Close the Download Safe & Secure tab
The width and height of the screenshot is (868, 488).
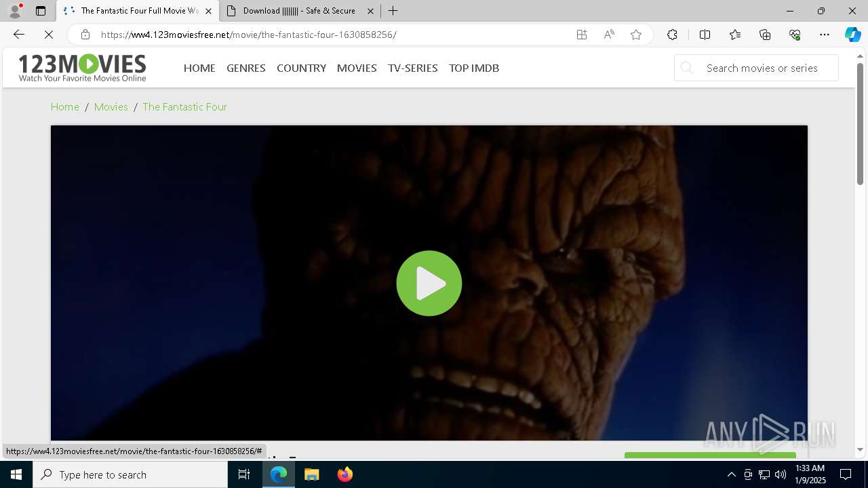[370, 11]
